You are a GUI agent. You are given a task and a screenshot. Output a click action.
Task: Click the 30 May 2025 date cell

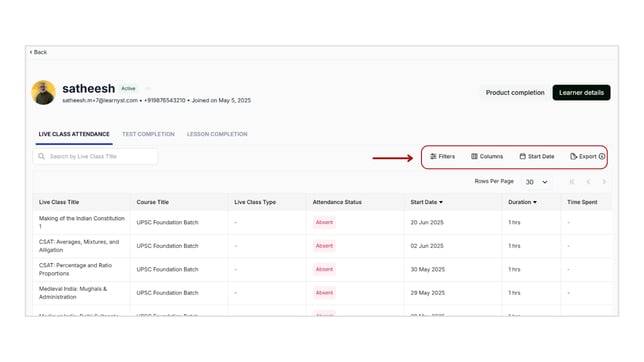point(428,269)
